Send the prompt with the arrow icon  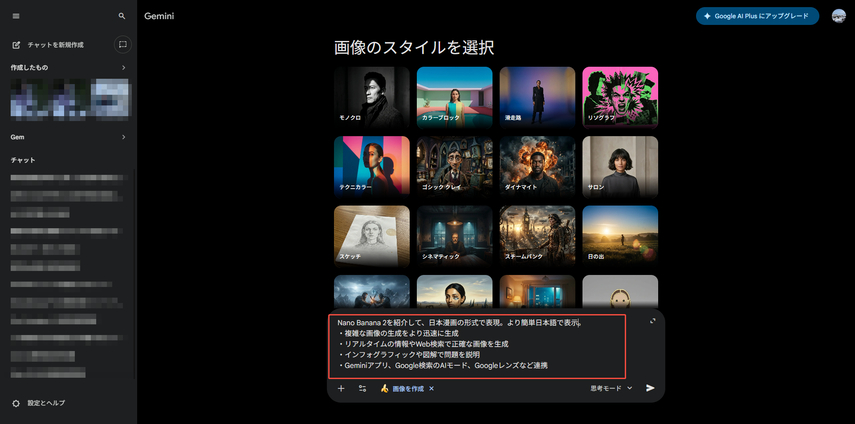pyautogui.click(x=651, y=388)
